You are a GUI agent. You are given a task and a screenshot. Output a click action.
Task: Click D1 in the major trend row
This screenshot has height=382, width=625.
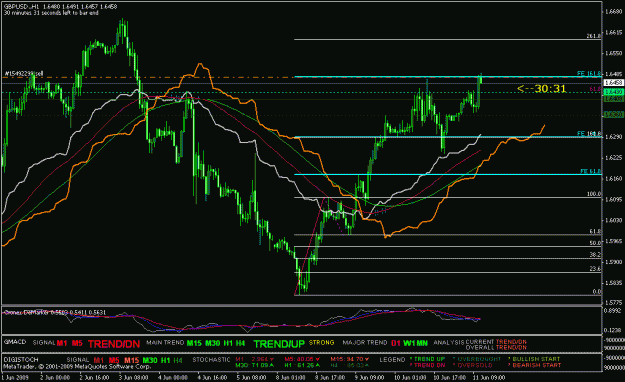coord(396,343)
